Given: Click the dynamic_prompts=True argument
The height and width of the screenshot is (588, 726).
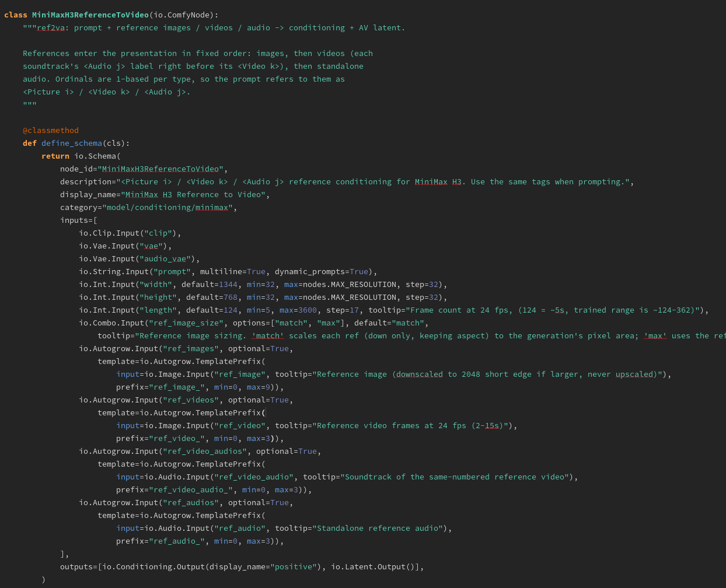Looking at the screenshot, I should click(x=322, y=271).
